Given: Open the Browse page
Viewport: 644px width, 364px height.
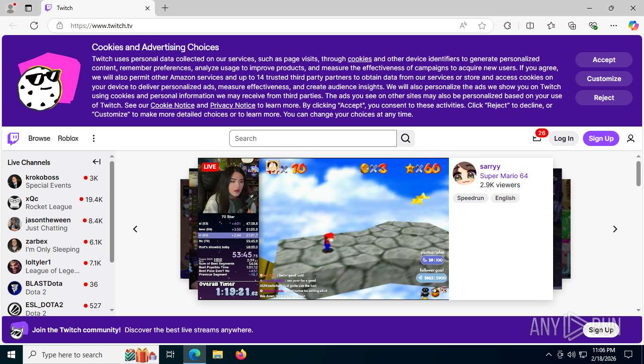Looking at the screenshot, I should tap(39, 138).
